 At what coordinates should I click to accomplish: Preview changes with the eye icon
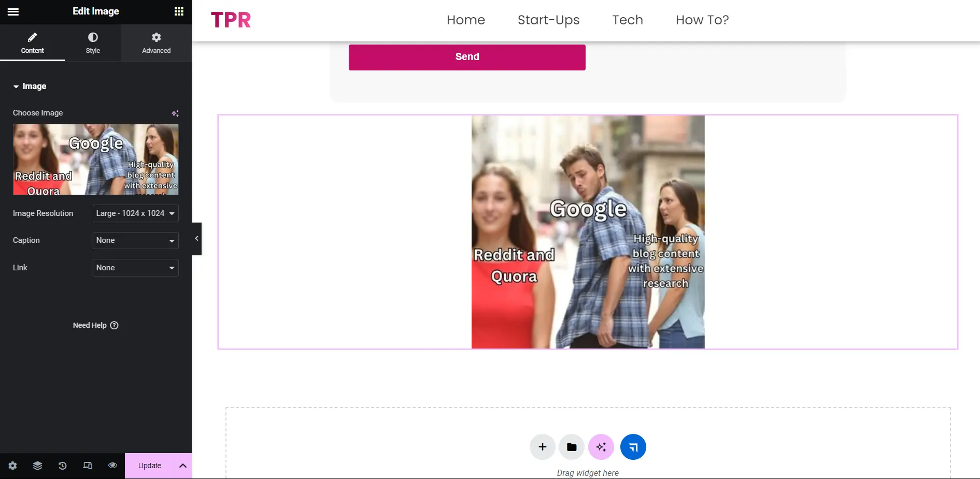(112, 466)
